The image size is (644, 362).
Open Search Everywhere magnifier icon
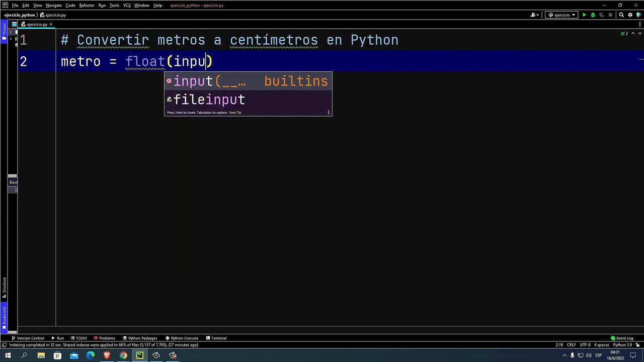coord(621,15)
